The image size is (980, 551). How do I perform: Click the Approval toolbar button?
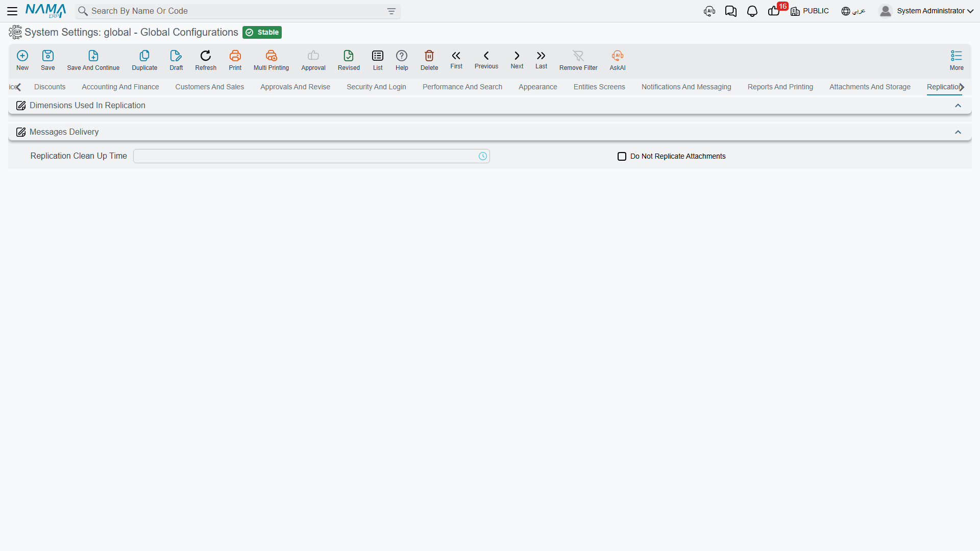tap(313, 60)
